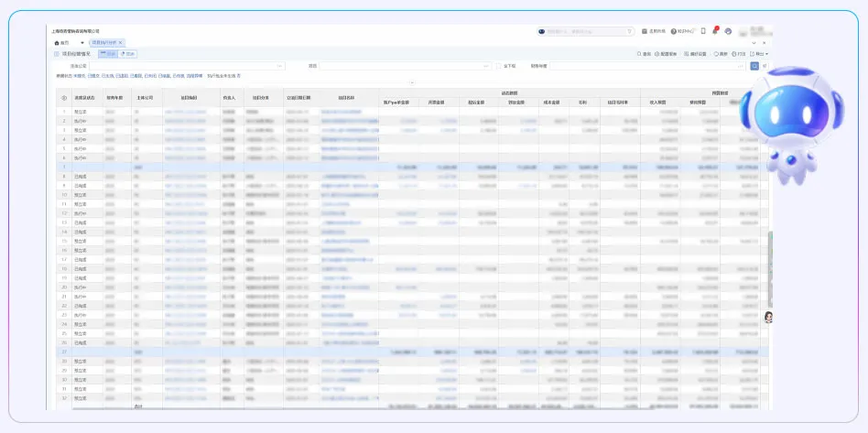
Task: Click the settings icon in table header corner
Action: (63, 97)
